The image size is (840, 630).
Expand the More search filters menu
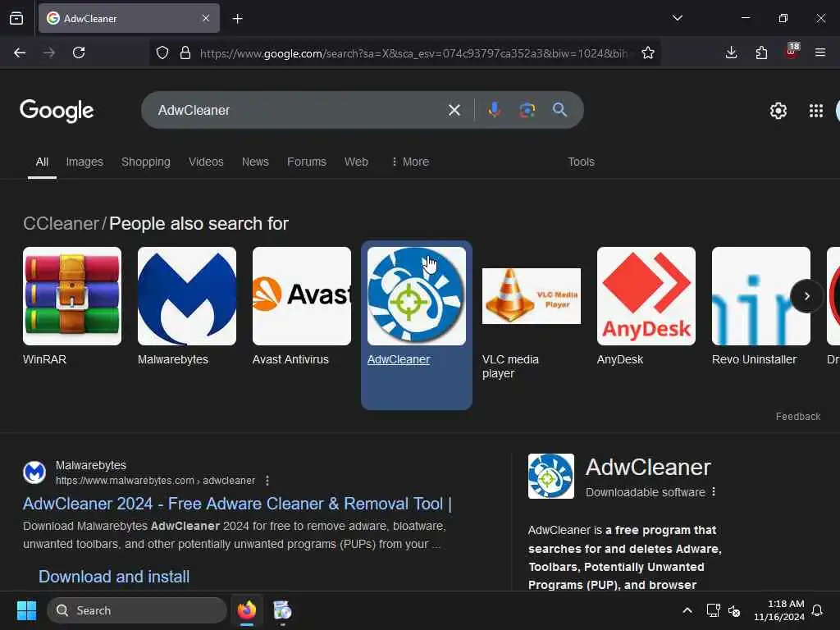point(410,162)
